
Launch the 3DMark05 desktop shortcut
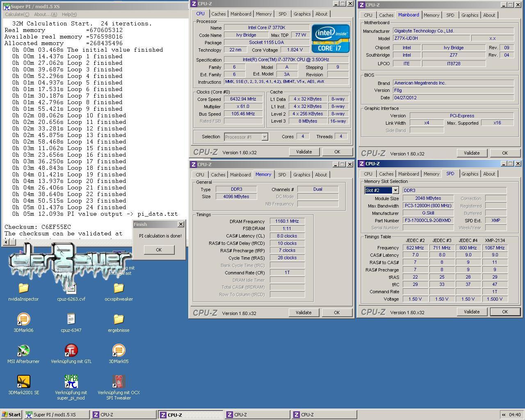pos(119,350)
